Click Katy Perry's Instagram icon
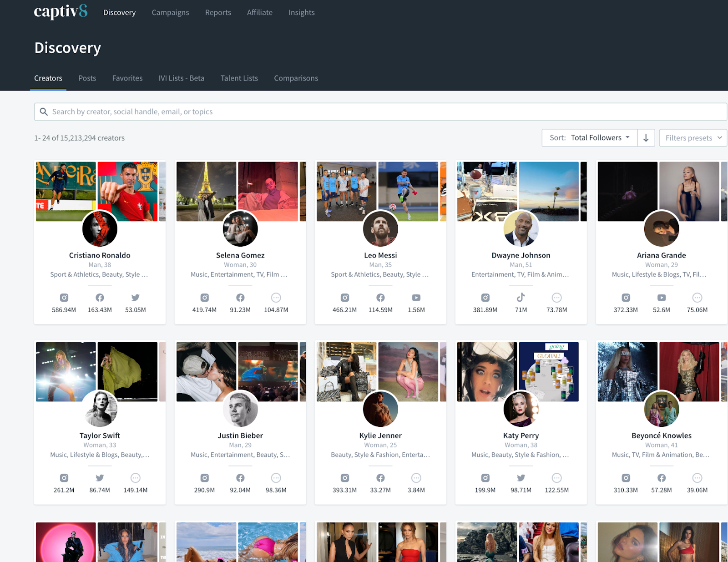Viewport: 728px width, 562px height. 485,478
